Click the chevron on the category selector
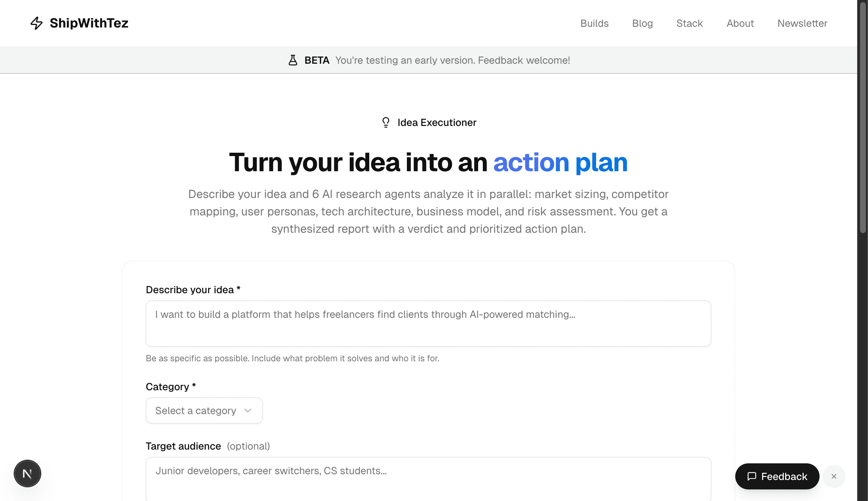Screen dimensions: 868x501 [x=248, y=411]
